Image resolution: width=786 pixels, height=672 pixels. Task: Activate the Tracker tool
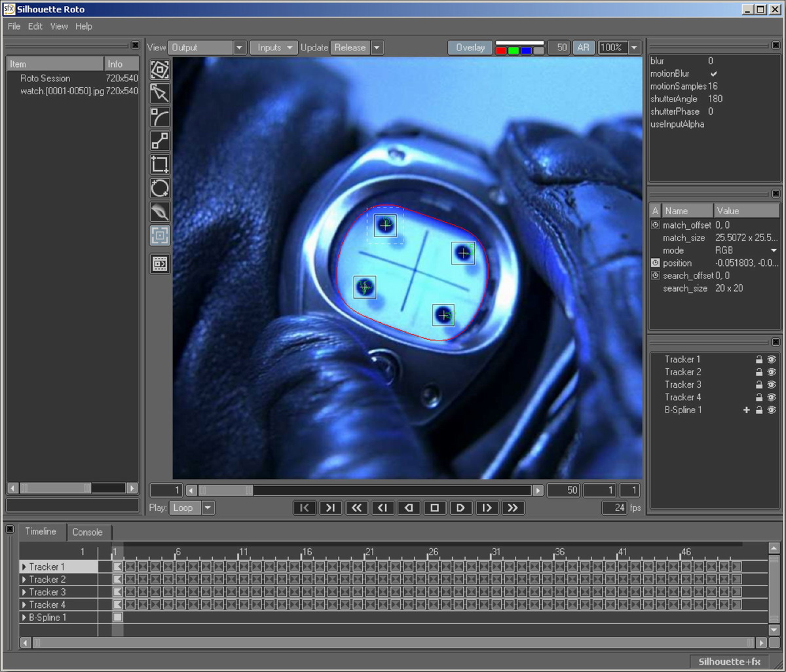160,235
